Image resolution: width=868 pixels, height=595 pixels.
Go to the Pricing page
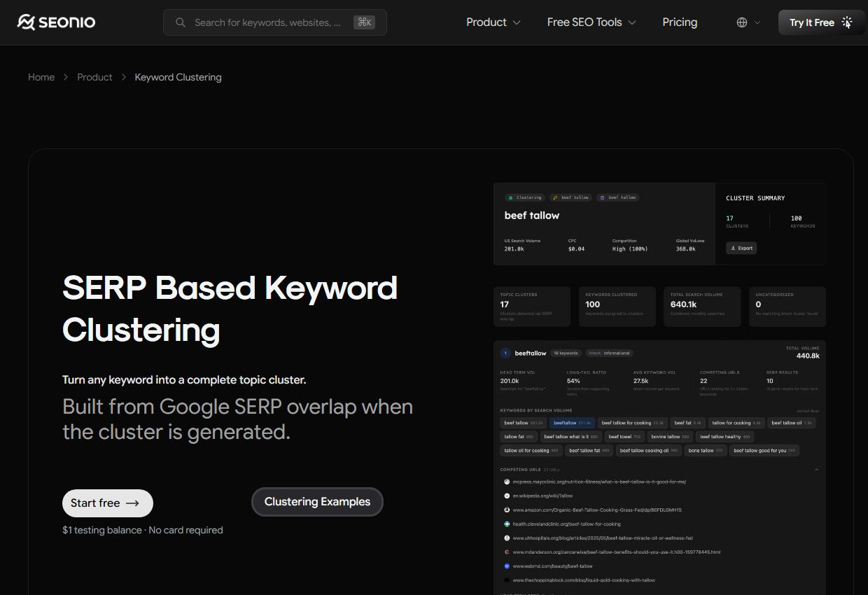coord(680,22)
